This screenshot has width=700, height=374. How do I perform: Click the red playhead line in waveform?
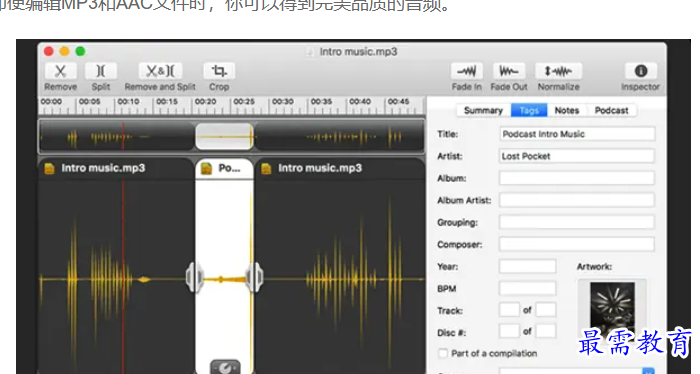click(123, 277)
